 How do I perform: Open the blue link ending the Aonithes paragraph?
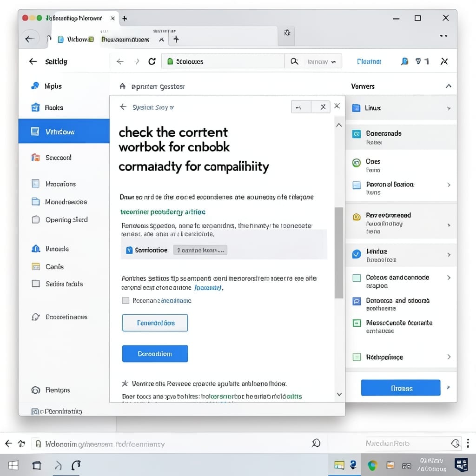[x=208, y=287]
